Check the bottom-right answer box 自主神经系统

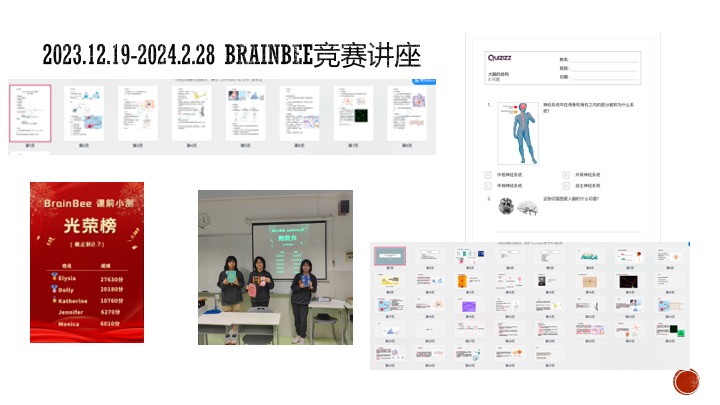coord(566,185)
